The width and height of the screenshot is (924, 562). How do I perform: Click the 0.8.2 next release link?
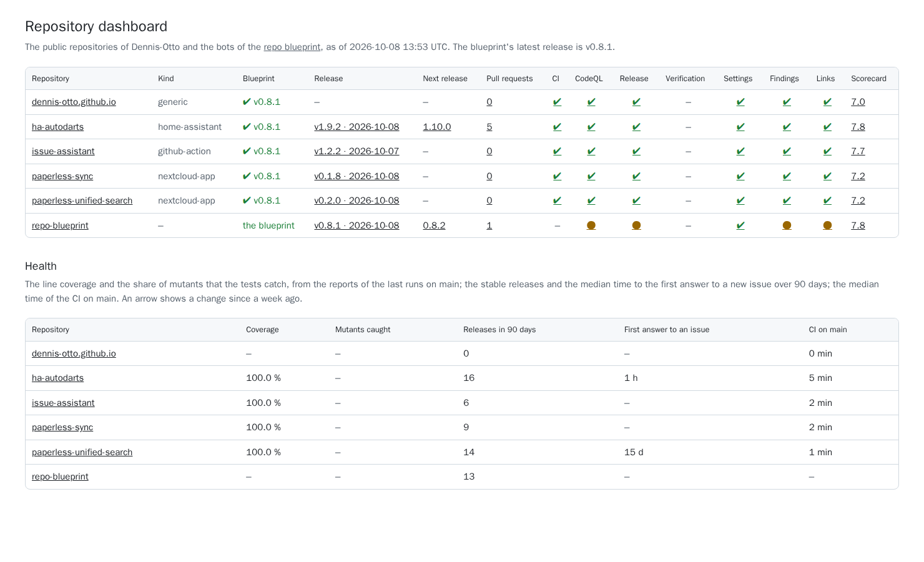(434, 225)
